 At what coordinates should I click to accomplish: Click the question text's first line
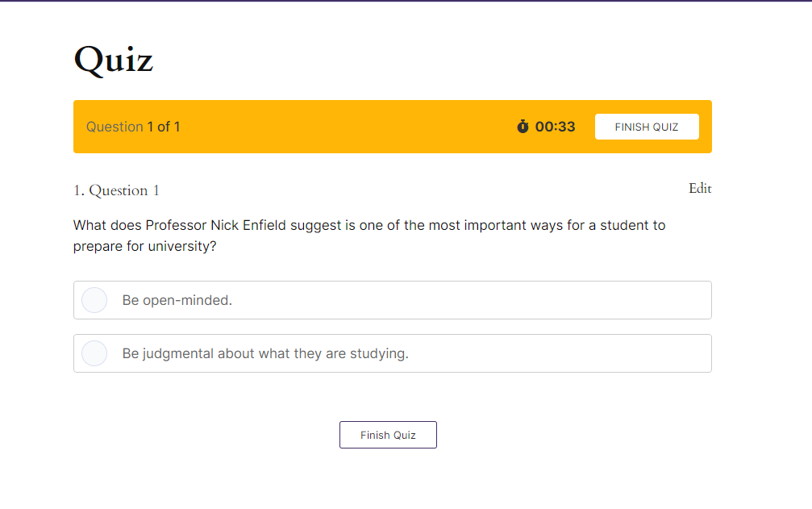pos(369,225)
